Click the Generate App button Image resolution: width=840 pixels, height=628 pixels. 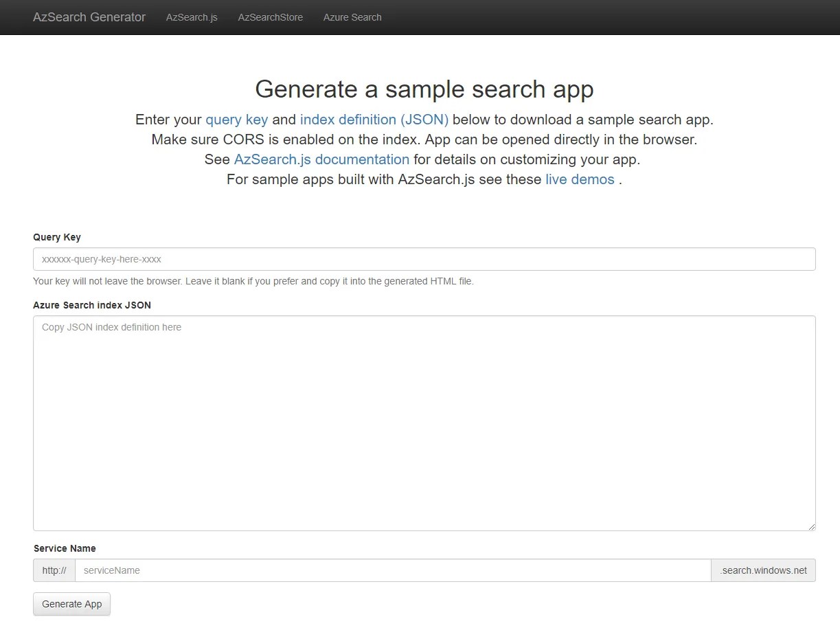72,604
